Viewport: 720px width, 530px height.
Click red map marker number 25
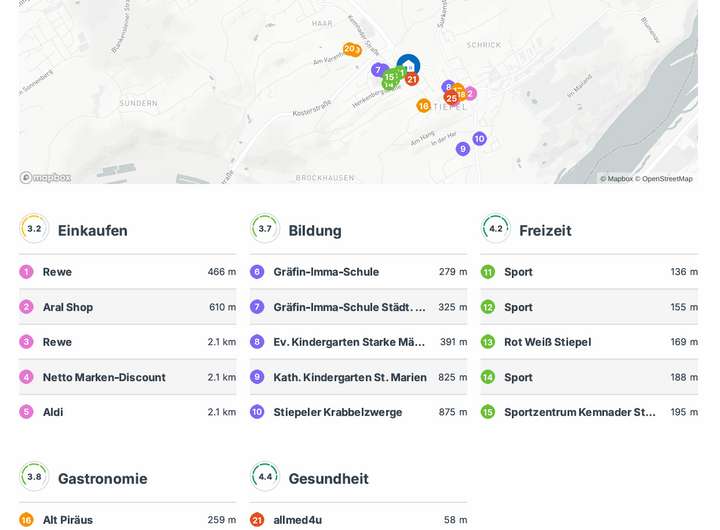point(451,98)
